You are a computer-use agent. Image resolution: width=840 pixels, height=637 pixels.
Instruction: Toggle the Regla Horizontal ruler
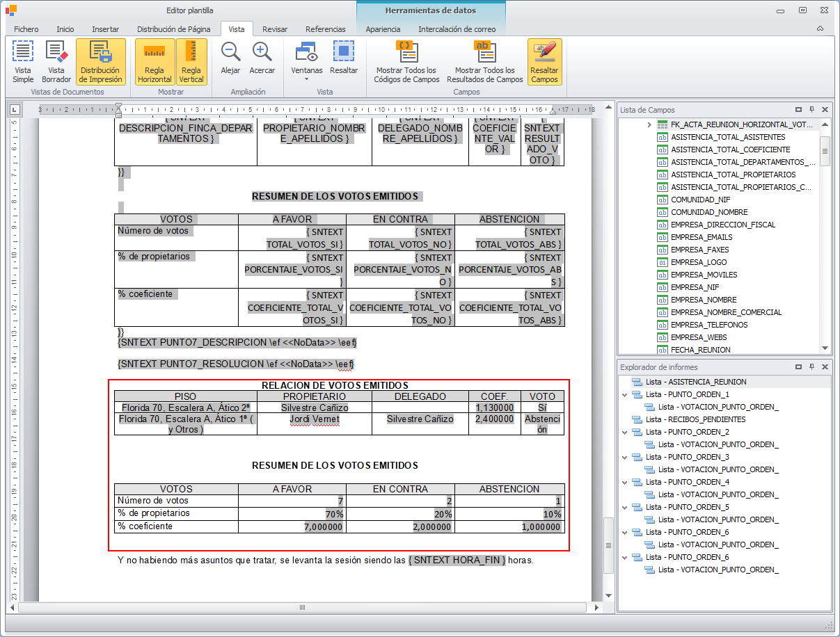tap(154, 61)
